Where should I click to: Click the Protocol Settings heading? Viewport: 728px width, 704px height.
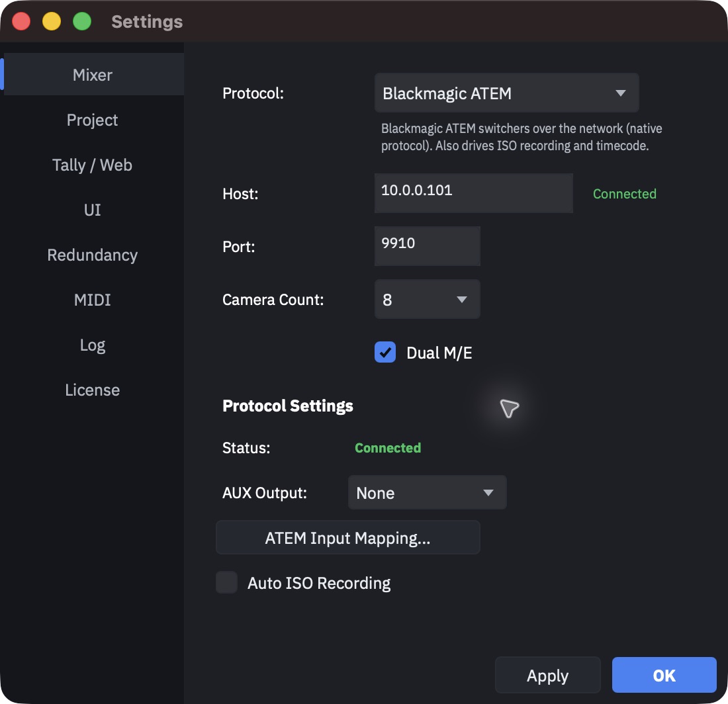(x=287, y=406)
